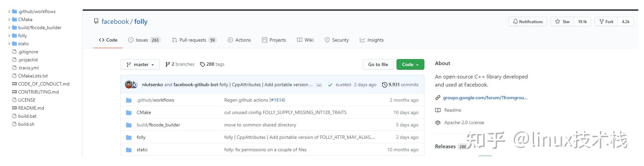This screenshot has height=166, width=644.
Task: Open the groups.google.com forum link
Action: 485,98
